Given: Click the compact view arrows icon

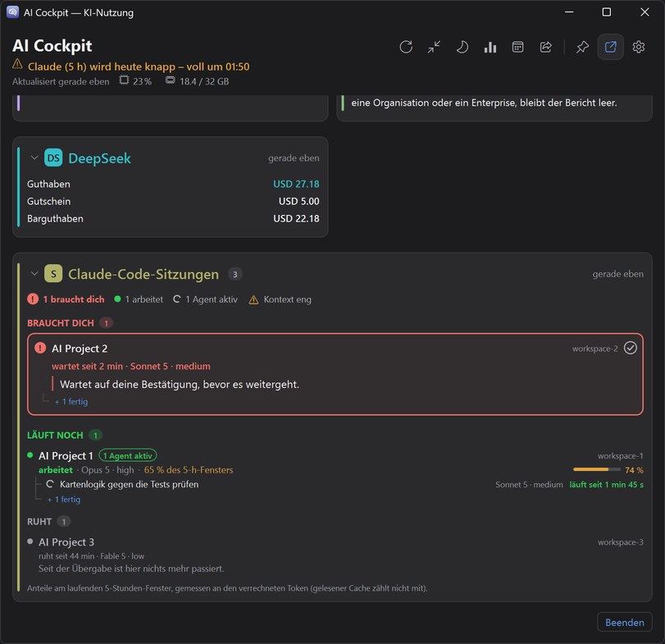Looking at the screenshot, I should pos(434,47).
